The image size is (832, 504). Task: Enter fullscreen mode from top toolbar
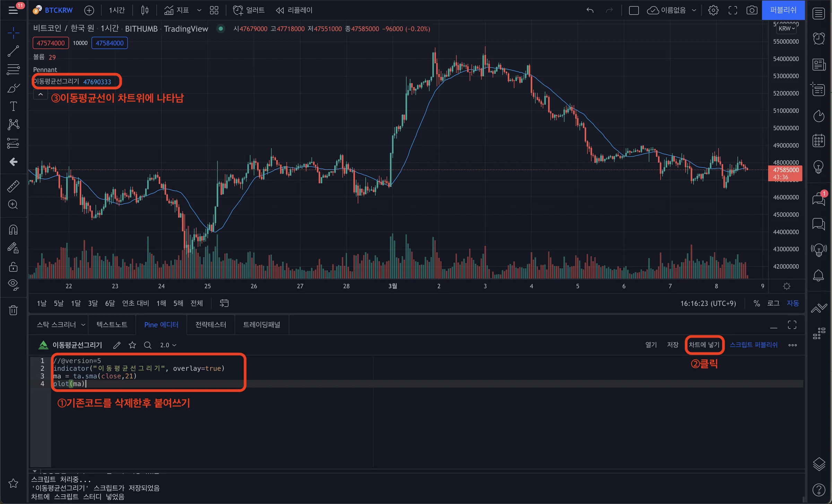[733, 10]
